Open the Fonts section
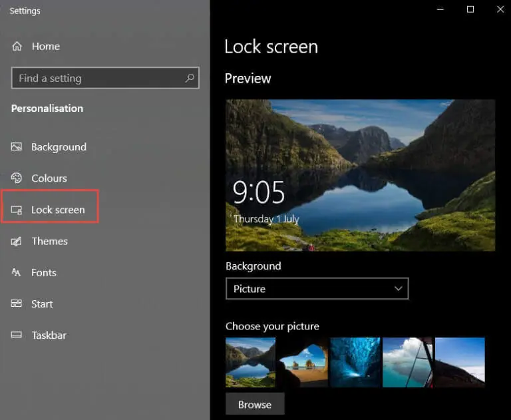Screen dimensions: 511x420 pos(44,273)
